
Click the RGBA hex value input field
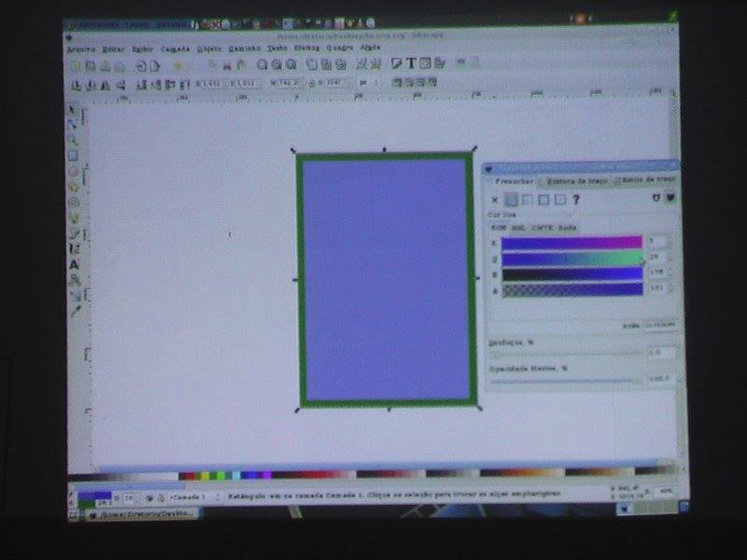pos(659,325)
